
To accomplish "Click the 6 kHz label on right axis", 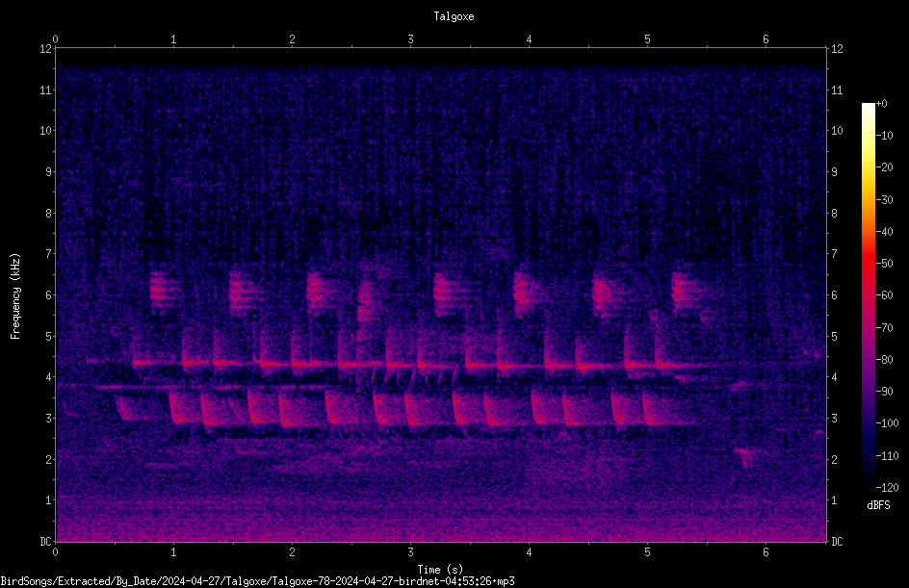I will tap(834, 294).
